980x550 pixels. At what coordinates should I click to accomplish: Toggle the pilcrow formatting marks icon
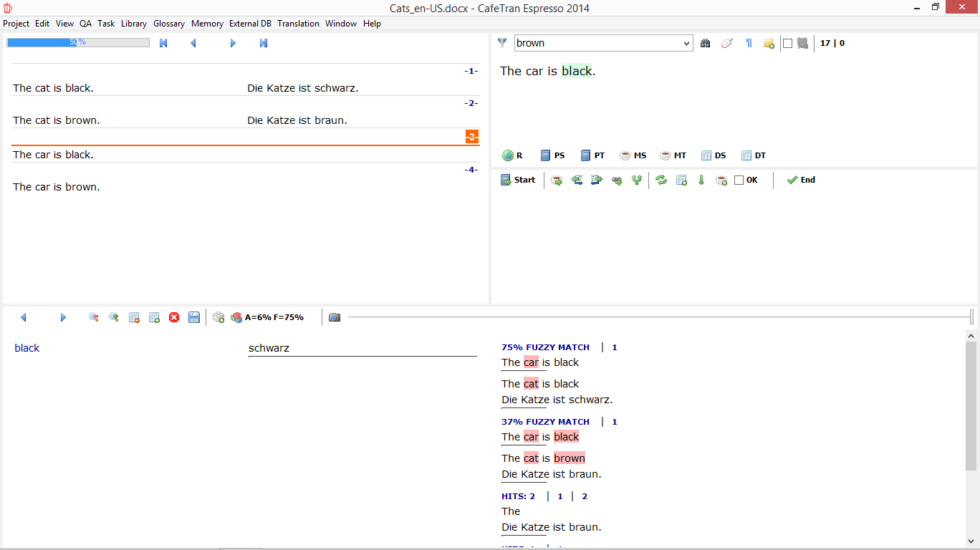point(749,43)
